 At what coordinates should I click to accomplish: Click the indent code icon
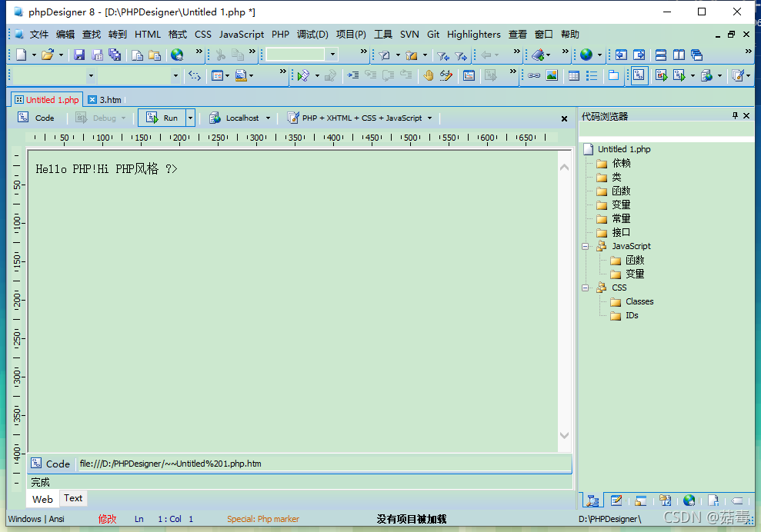pos(353,75)
